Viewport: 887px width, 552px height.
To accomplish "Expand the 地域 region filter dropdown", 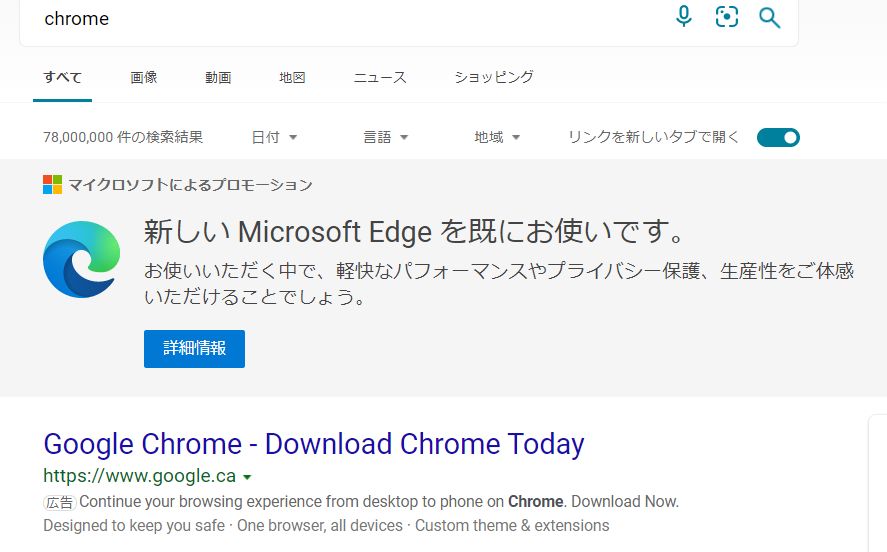I will pyautogui.click(x=497, y=138).
